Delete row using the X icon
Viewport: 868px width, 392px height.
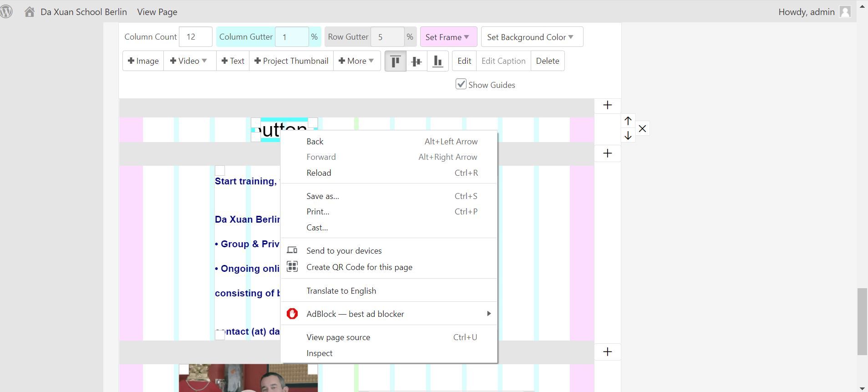642,129
